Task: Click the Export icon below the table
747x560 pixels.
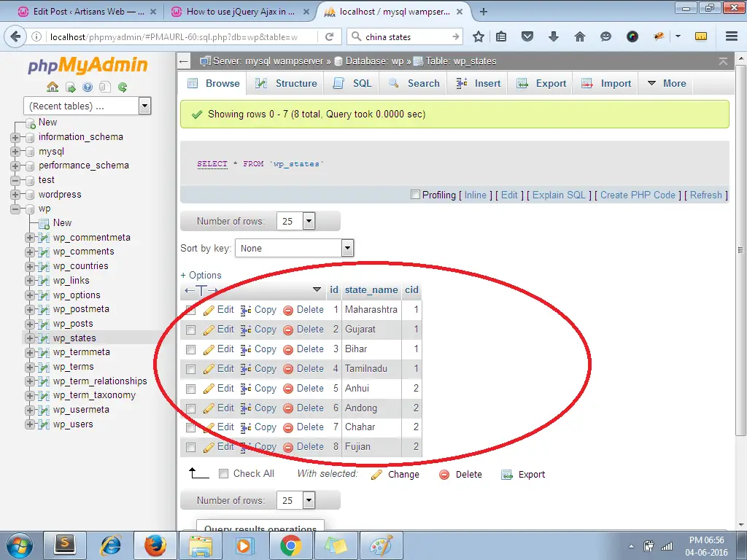Action: click(507, 475)
